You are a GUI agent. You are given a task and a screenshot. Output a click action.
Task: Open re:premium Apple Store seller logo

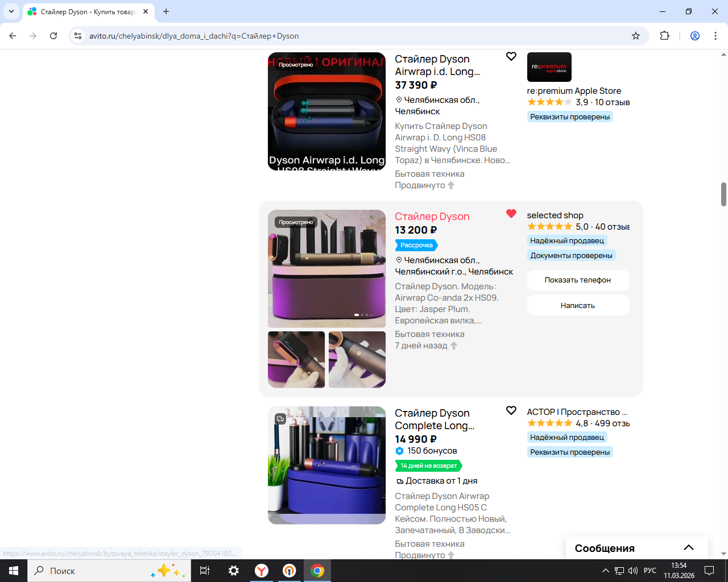pyautogui.click(x=549, y=67)
